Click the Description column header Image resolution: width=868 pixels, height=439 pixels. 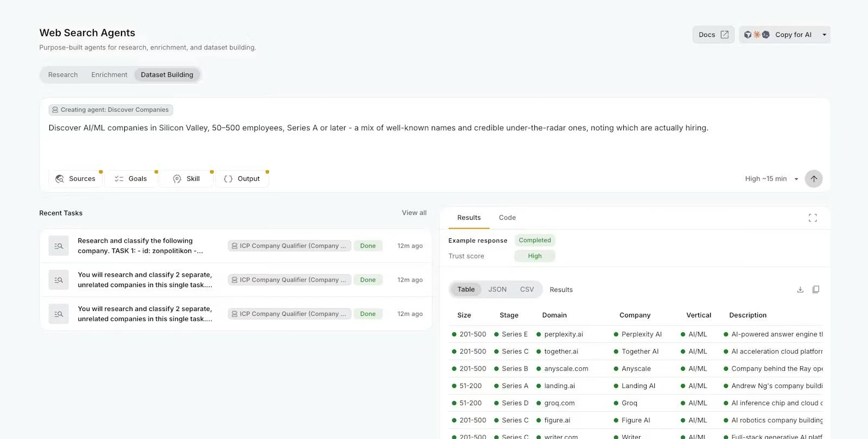(x=748, y=315)
